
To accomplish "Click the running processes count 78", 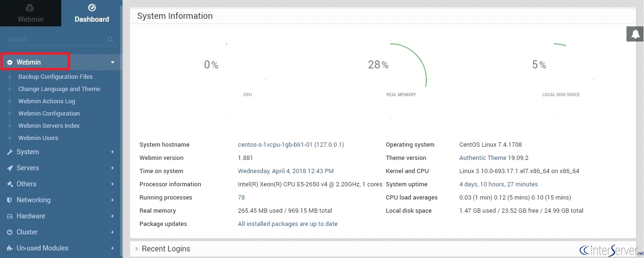I will 241,197.
